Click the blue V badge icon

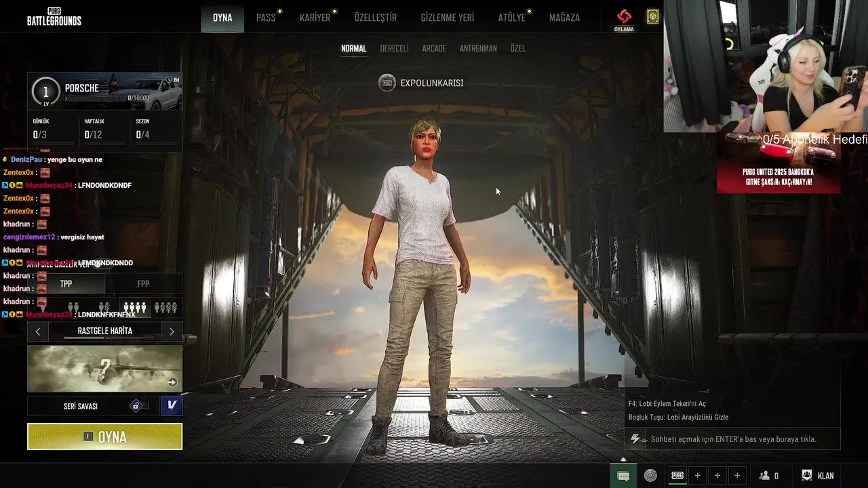(x=172, y=405)
